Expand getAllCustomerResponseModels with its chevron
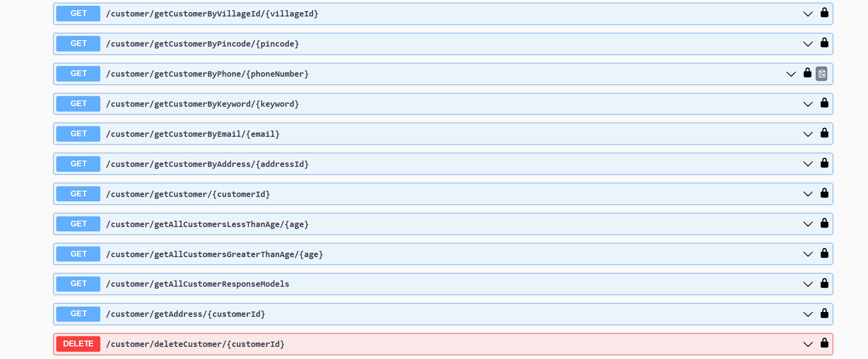 tap(808, 284)
